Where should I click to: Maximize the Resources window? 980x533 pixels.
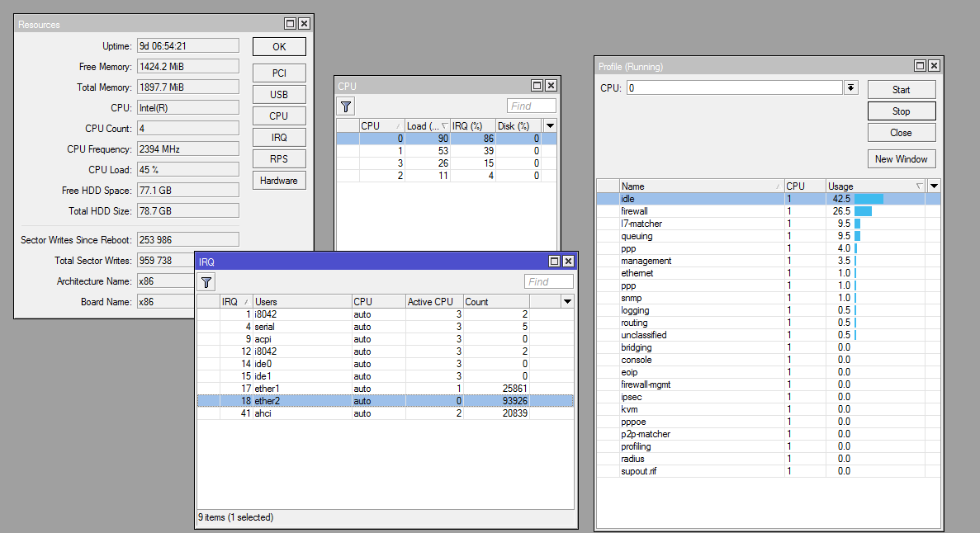[290, 25]
